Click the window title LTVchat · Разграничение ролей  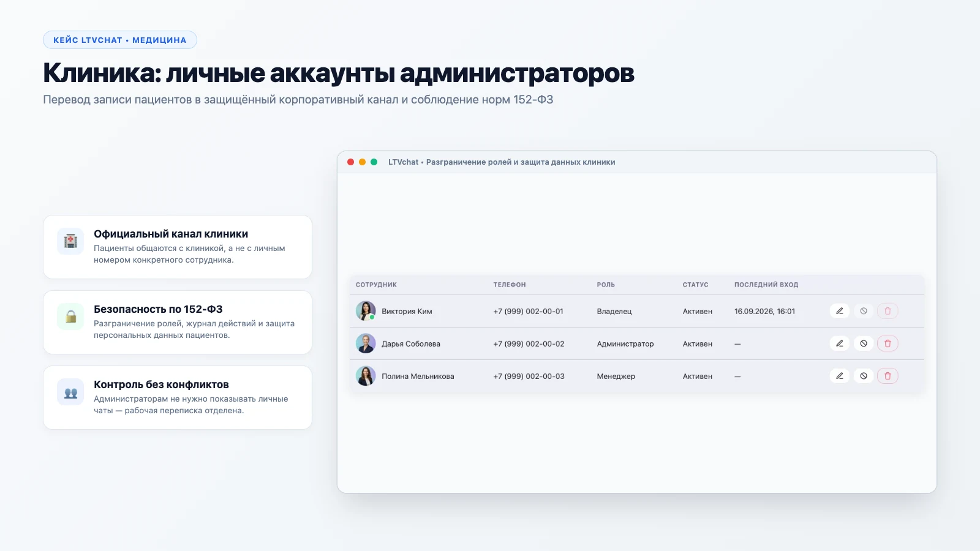[502, 162]
